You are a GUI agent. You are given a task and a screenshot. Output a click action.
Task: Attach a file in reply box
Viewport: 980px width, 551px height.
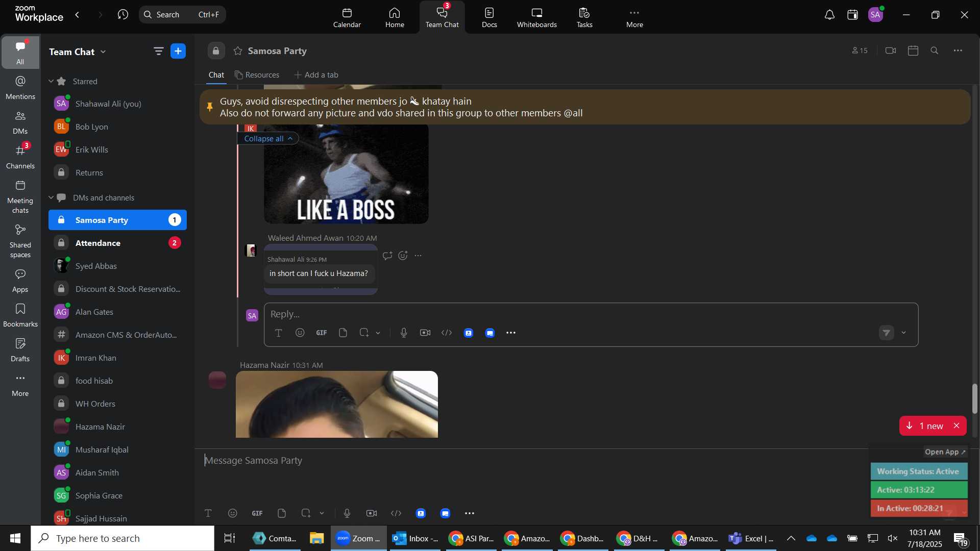(x=343, y=333)
